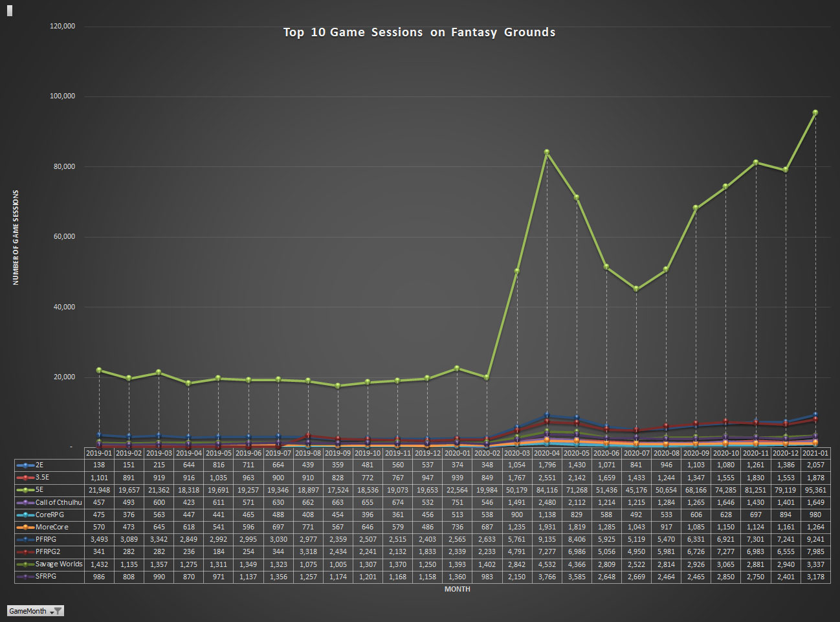Select the 2E legend marker
Viewport: 840px width, 622px height.
(25, 465)
